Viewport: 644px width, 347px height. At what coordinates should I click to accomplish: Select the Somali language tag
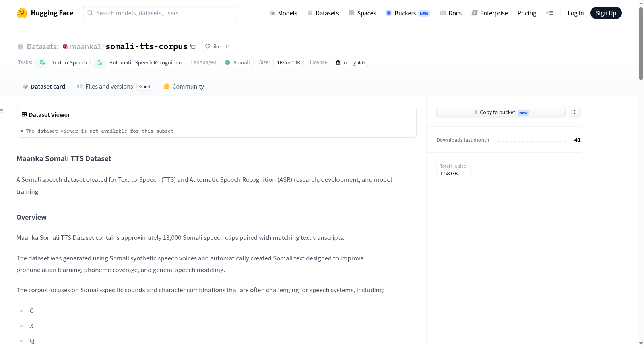[237, 62]
